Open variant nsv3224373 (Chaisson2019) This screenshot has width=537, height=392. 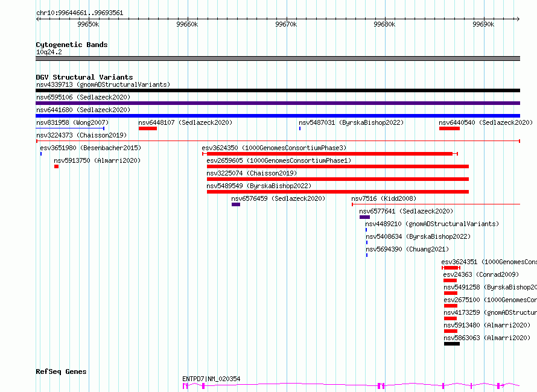81,135
